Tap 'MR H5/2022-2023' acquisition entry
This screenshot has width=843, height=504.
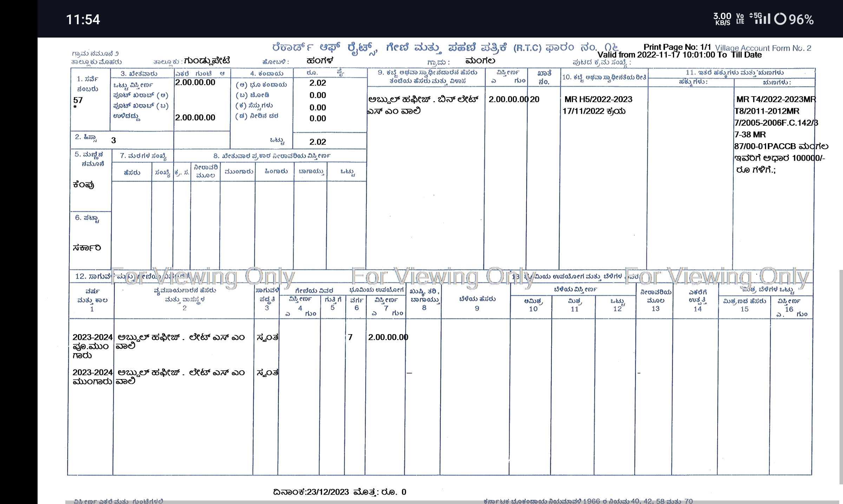coord(598,99)
